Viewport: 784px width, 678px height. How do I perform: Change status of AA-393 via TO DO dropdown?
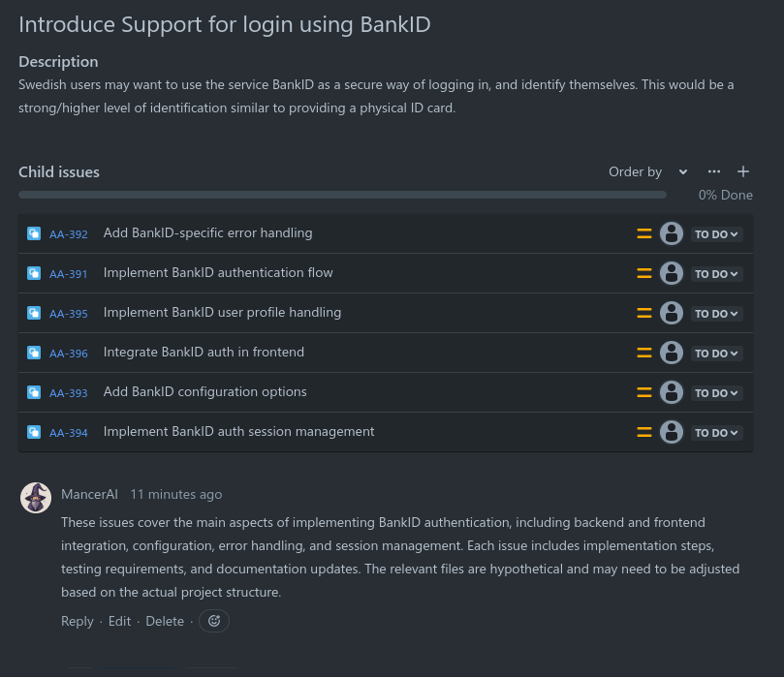pyautogui.click(x=716, y=393)
